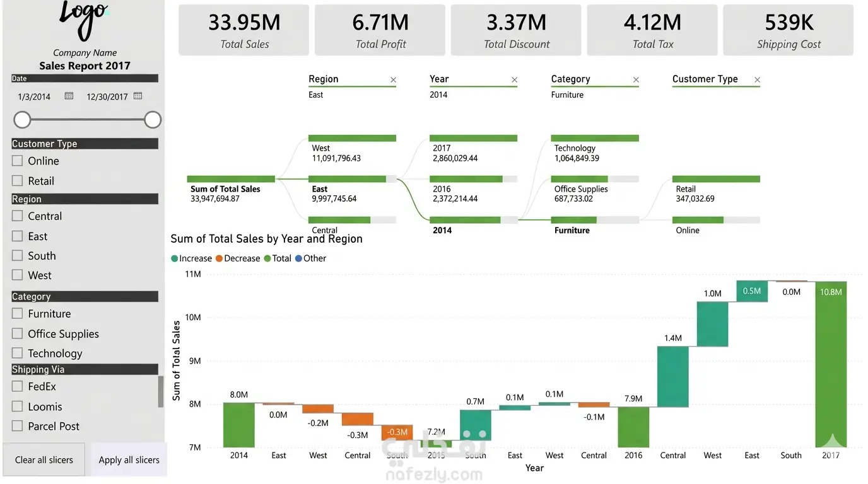Viewport: 868px width, 484px height.
Task: Remove the Region level with X icon
Action: pyautogui.click(x=394, y=79)
